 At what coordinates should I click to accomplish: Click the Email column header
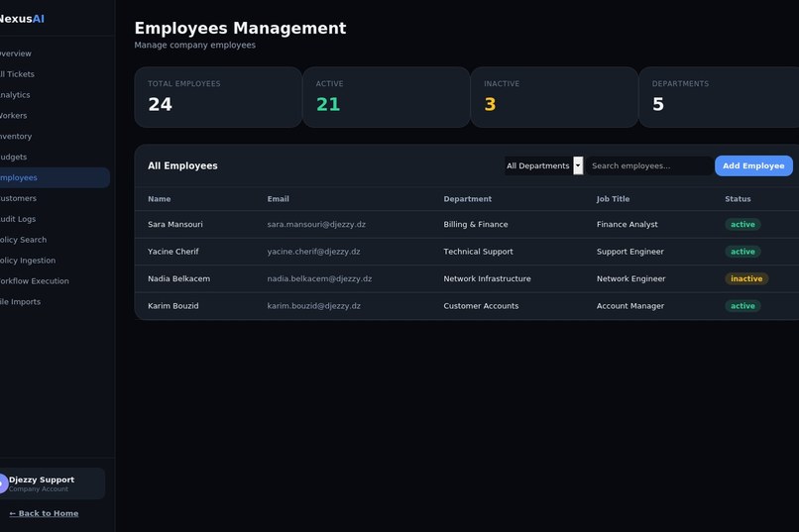[279, 199]
